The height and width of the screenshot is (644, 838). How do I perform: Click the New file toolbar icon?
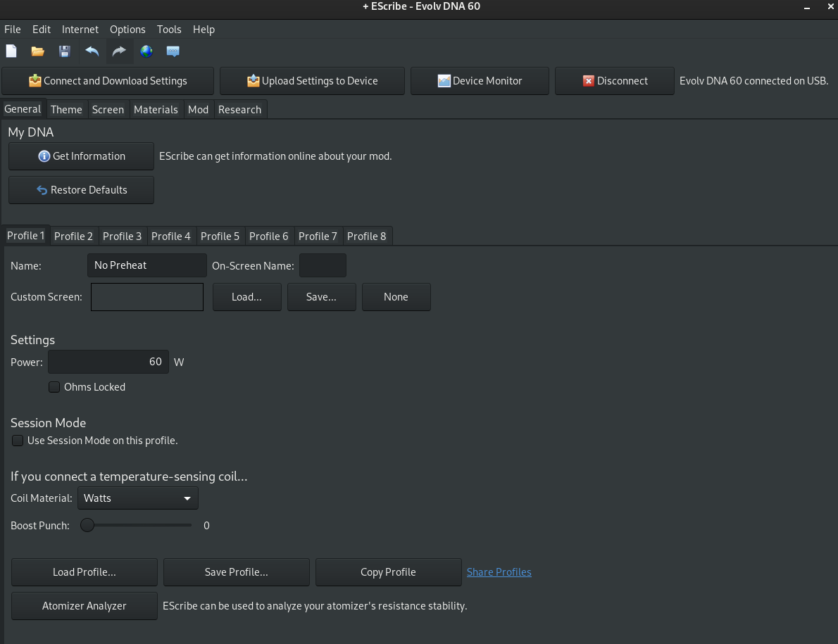click(11, 51)
